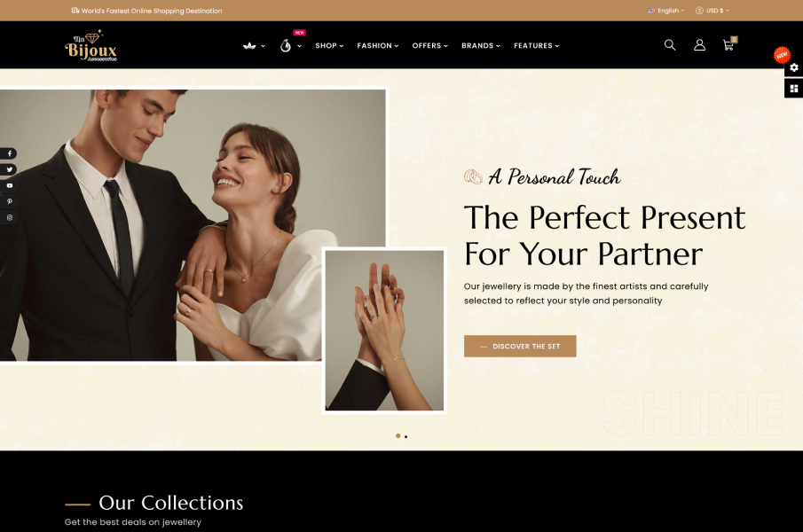The height and width of the screenshot is (532, 803).
Task: Open the BRANDS menu
Action: [481, 45]
